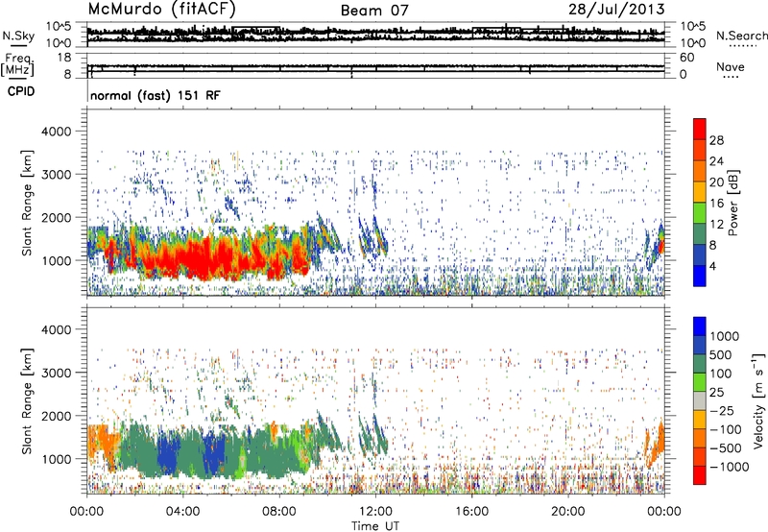Screen dimensions: 768x532
Task: Click the 'N.Search' label
Action: tap(741, 36)
